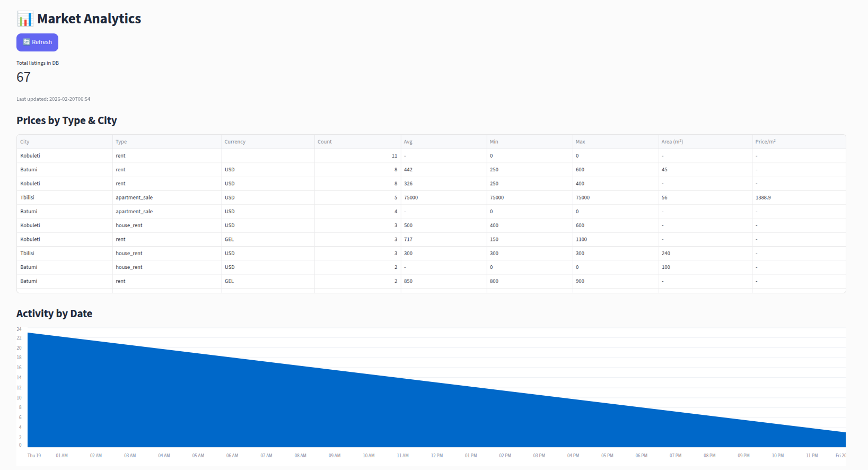Click the Last updated timestamp text
This screenshot has height=470, width=868.
pos(53,99)
